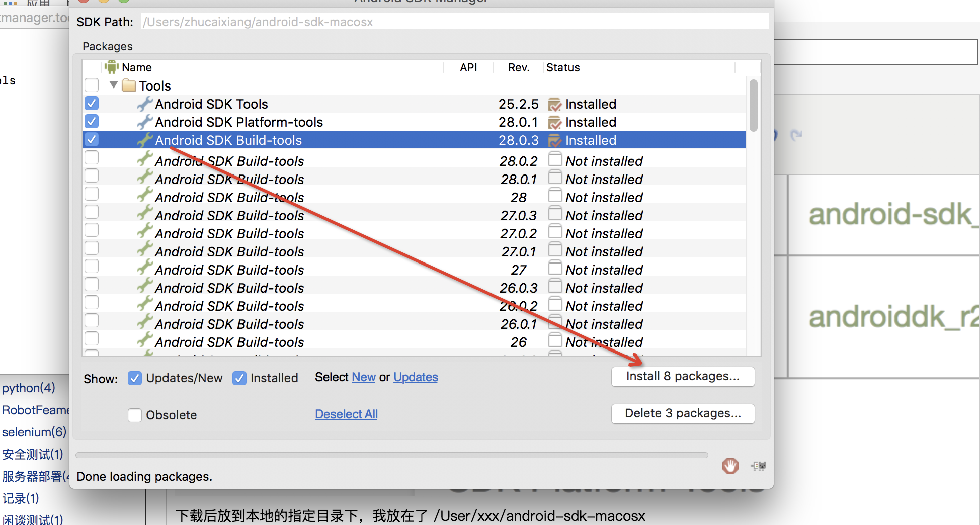Image resolution: width=980 pixels, height=525 pixels.
Task: Click Not installed status of Build-tools 26.0.1
Action: pos(604,324)
